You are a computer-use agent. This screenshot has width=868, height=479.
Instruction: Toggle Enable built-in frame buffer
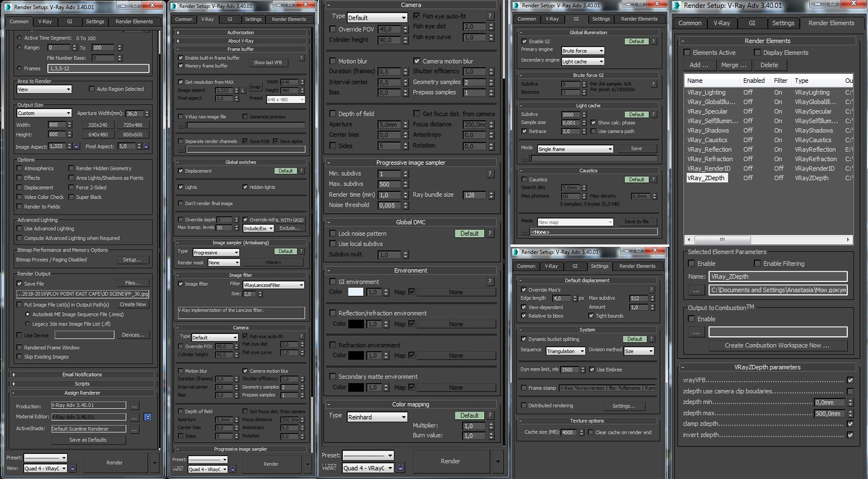click(x=180, y=58)
